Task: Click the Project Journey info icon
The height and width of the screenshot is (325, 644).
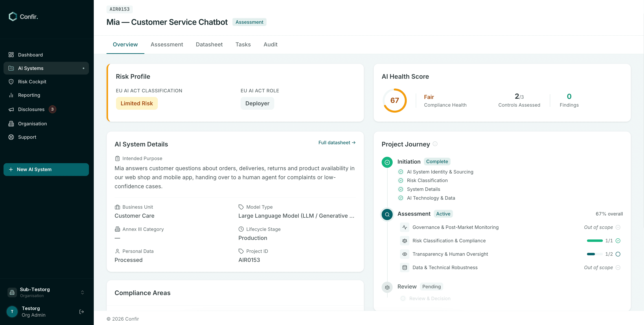Action: point(435,144)
